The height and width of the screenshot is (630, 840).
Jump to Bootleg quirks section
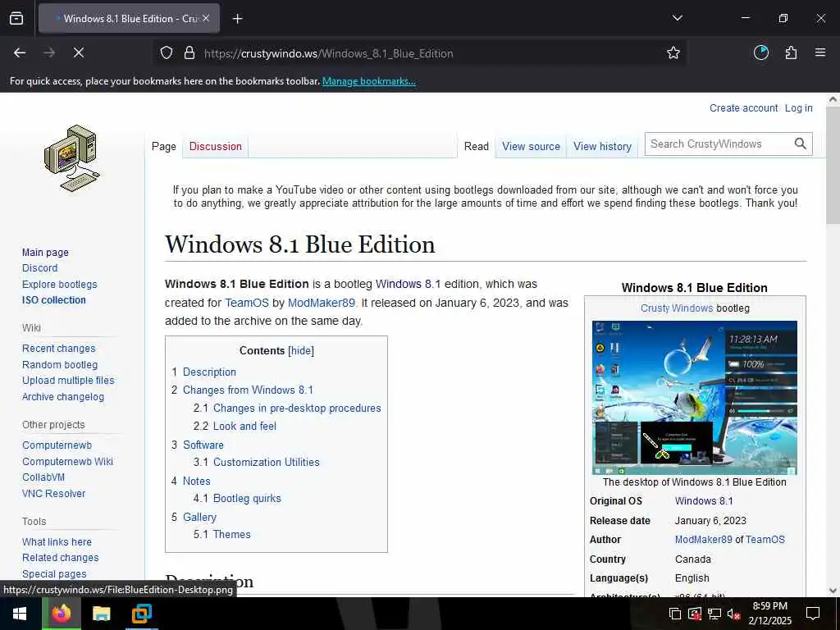[x=247, y=498]
